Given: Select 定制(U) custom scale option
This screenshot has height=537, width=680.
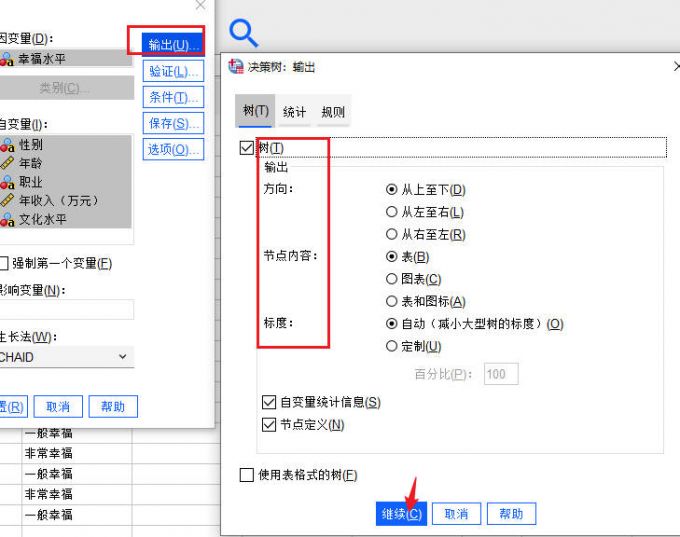Looking at the screenshot, I should click(x=391, y=346).
